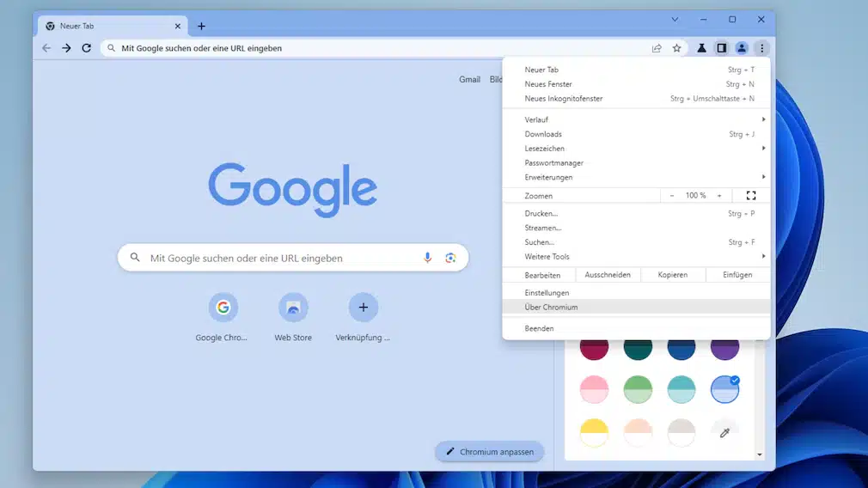Expand the Lesezeichen submenu
Screen dimensions: 868x488
pos(636,149)
